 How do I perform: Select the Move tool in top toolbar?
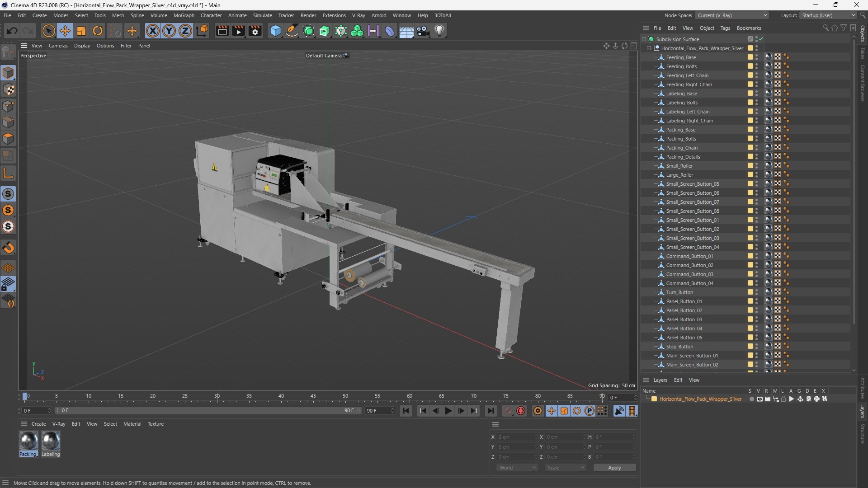(x=65, y=31)
